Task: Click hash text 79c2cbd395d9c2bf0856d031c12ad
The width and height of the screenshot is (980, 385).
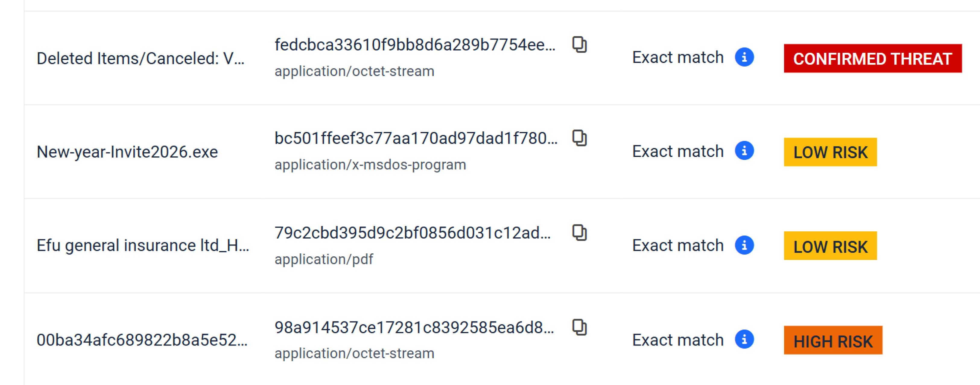Action: pos(412,233)
